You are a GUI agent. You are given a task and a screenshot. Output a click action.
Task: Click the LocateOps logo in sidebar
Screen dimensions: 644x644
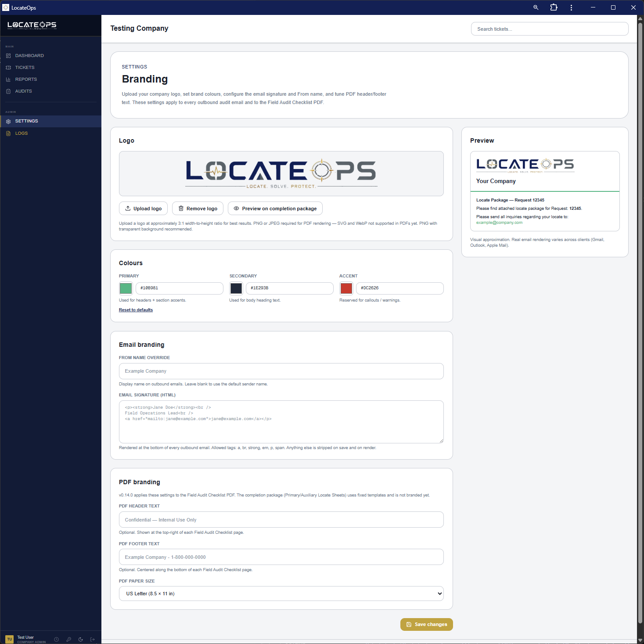click(32, 25)
